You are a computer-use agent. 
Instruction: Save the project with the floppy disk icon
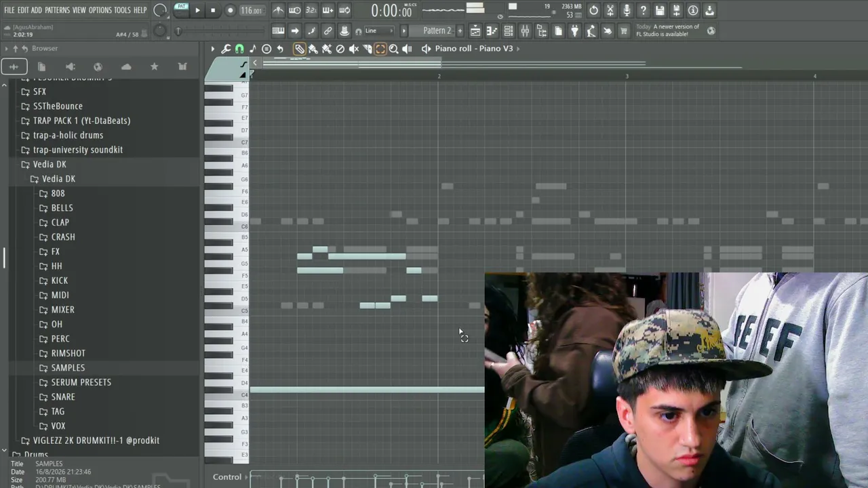click(660, 10)
